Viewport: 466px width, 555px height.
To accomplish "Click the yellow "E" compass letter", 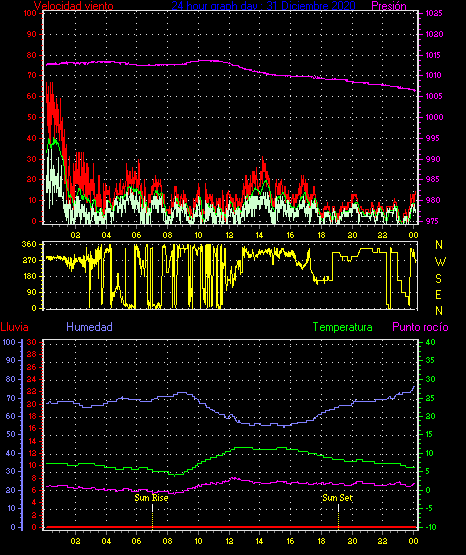I will [438, 294].
